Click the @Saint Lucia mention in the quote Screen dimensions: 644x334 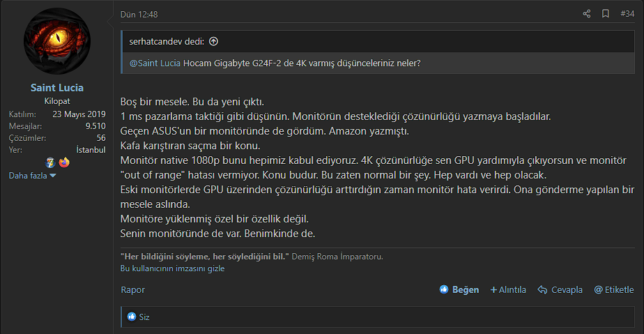pyautogui.click(x=155, y=63)
